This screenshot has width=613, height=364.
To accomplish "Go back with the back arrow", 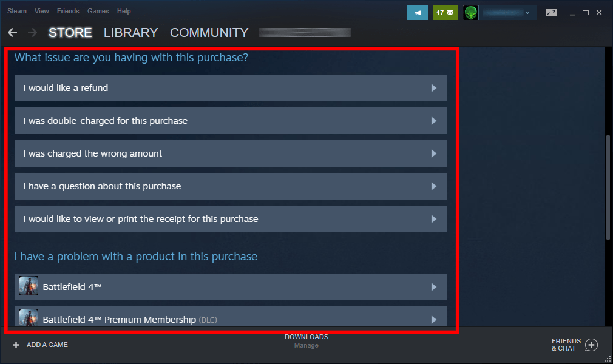I will 13,33.
